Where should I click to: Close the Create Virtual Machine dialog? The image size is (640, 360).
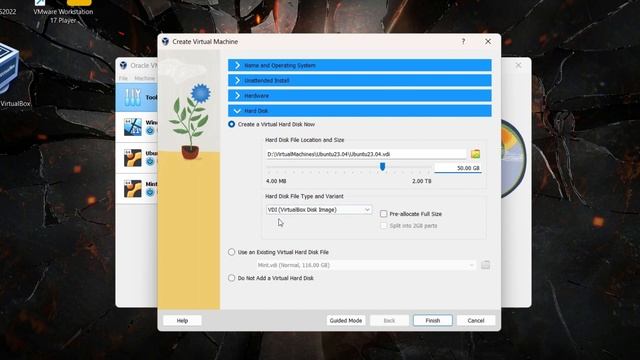pos(488,41)
